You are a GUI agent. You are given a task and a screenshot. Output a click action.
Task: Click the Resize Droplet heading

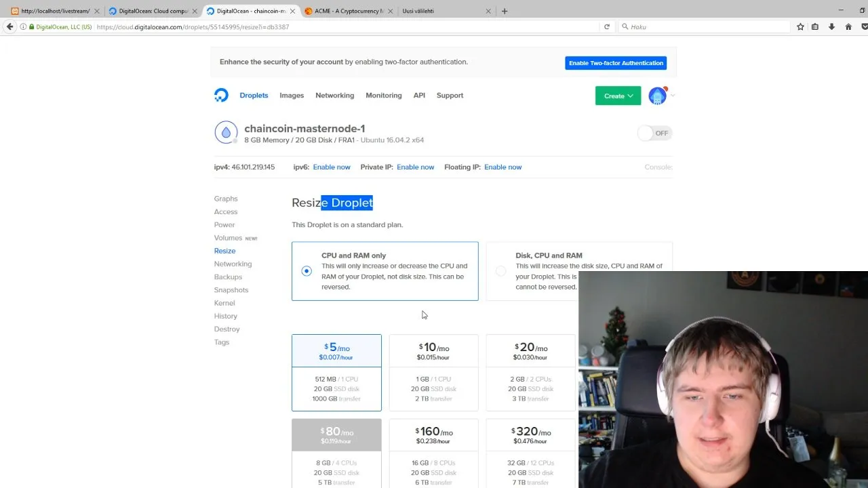click(332, 203)
